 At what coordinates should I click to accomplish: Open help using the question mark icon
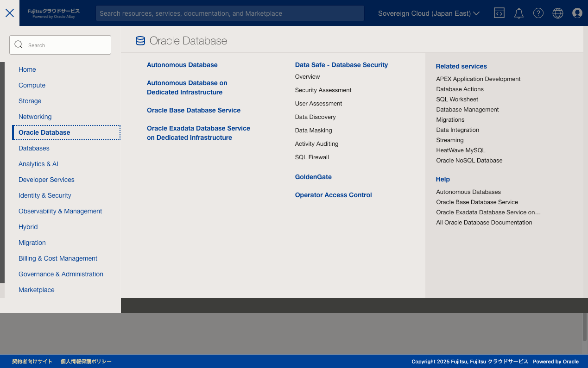pyautogui.click(x=538, y=13)
